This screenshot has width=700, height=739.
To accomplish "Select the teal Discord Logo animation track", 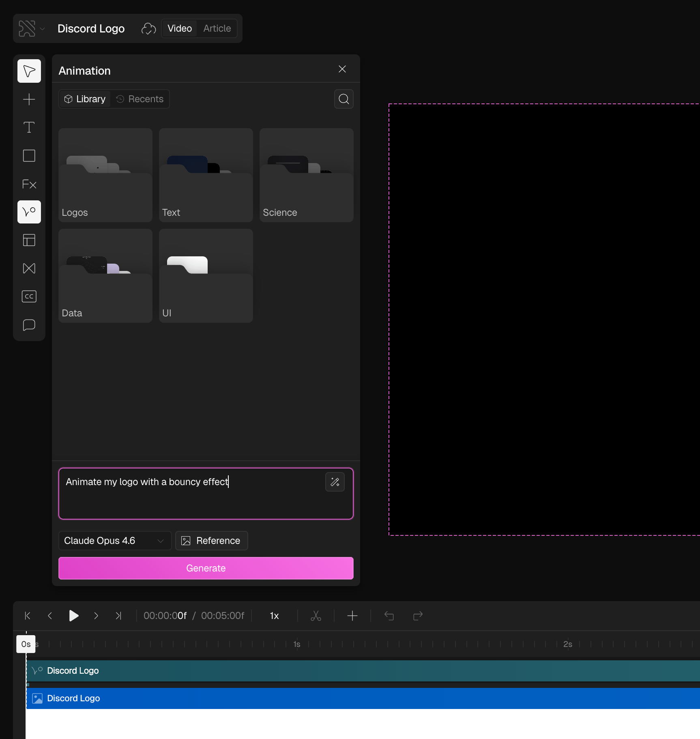I will tap(363, 671).
